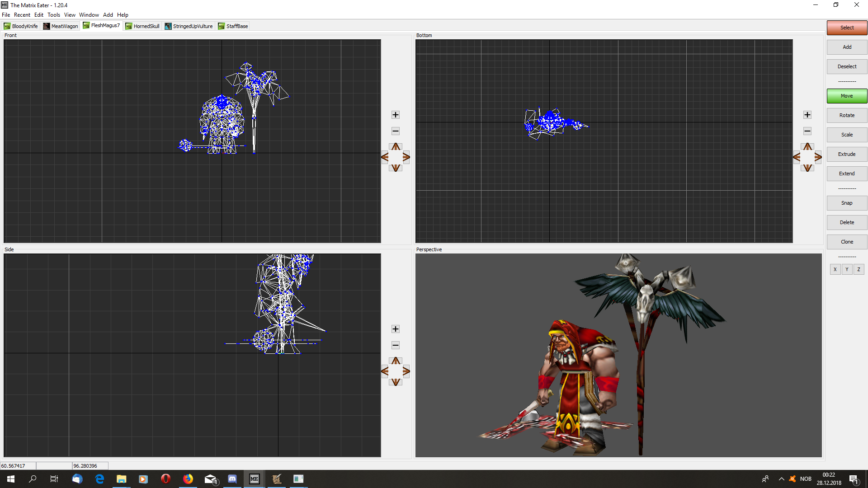This screenshot has height=488, width=868.
Task: Zoom out the Bottom viewport with minus
Action: (x=807, y=131)
